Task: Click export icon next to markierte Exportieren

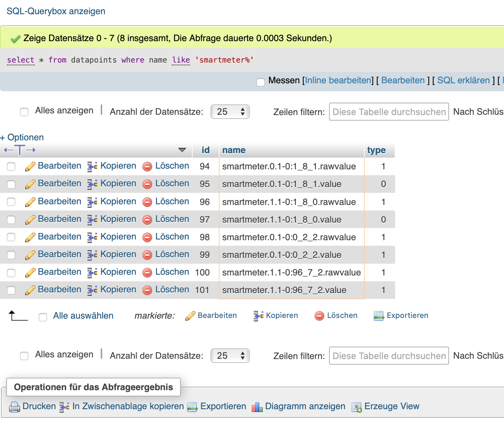Action: click(379, 316)
